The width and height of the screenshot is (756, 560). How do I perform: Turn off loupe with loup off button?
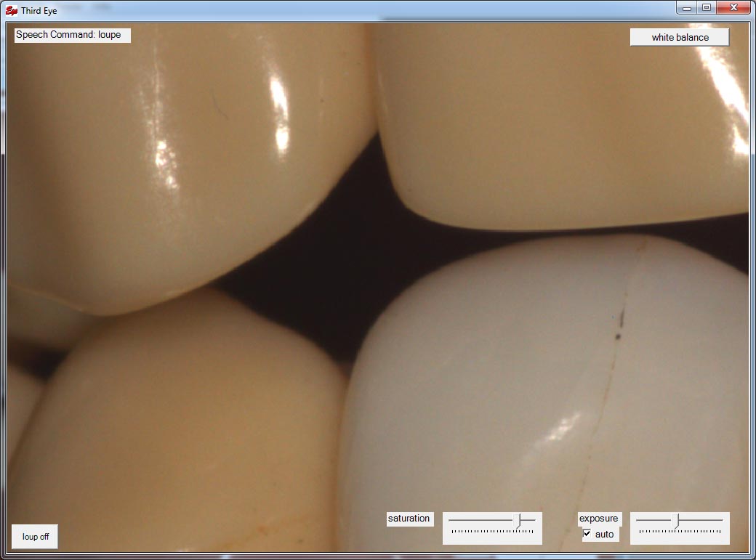point(35,536)
